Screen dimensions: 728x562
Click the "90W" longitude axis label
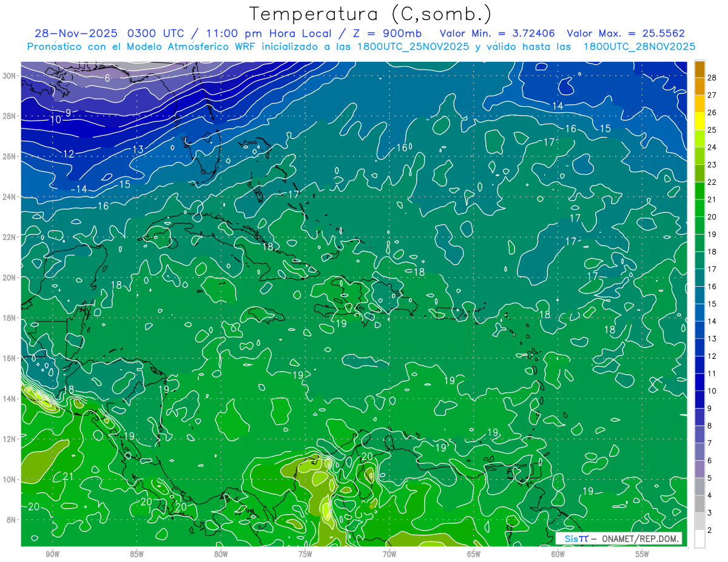52,554
